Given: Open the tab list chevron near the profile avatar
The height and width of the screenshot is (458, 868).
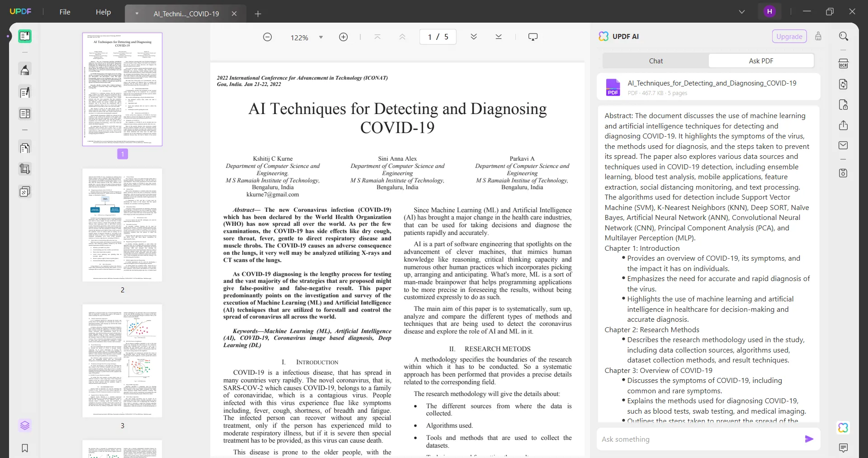Looking at the screenshot, I should coord(742,12).
